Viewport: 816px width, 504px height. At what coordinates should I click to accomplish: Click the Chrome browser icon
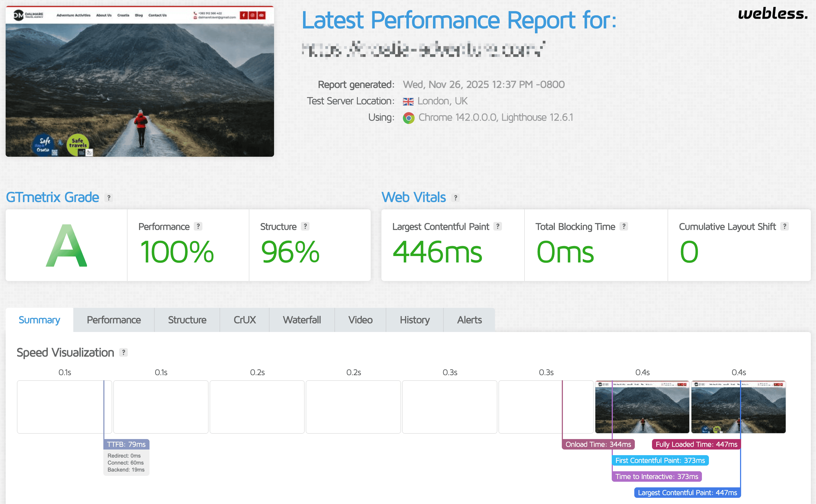tap(408, 118)
